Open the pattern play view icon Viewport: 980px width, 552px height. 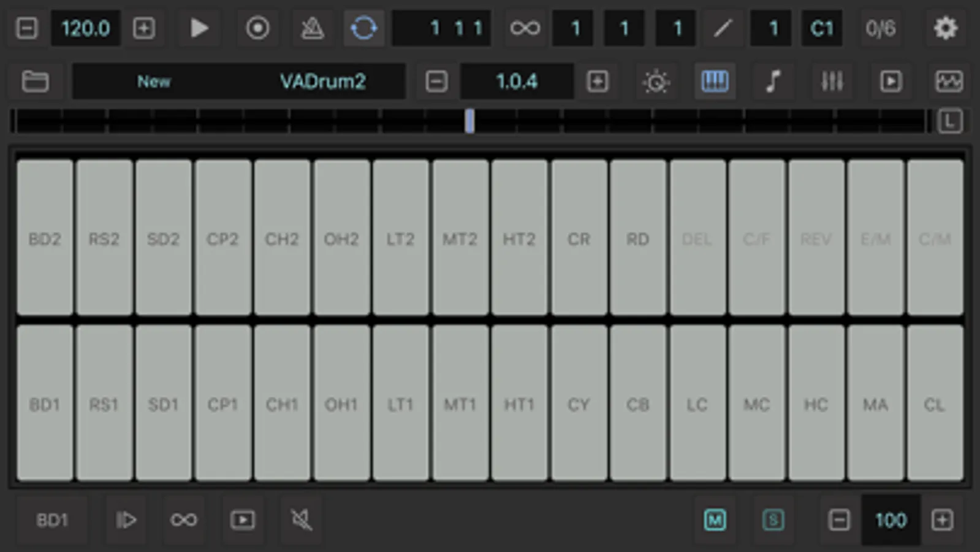pyautogui.click(x=891, y=81)
